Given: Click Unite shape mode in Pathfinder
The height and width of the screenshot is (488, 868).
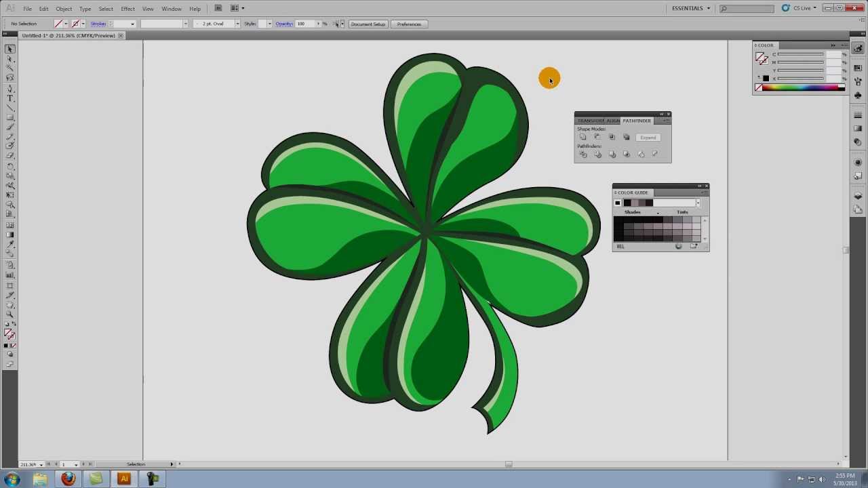Looking at the screenshot, I should 583,137.
